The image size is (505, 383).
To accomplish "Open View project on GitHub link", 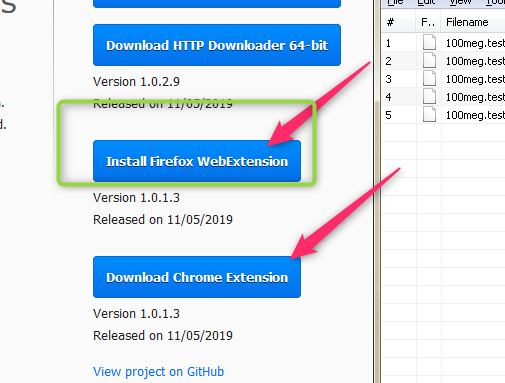I will pyautogui.click(x=158, y=372).
